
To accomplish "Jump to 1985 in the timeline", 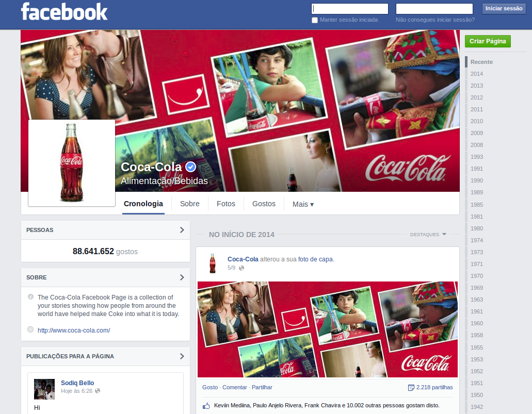I will pyautogui.click(x=477, y=205).
